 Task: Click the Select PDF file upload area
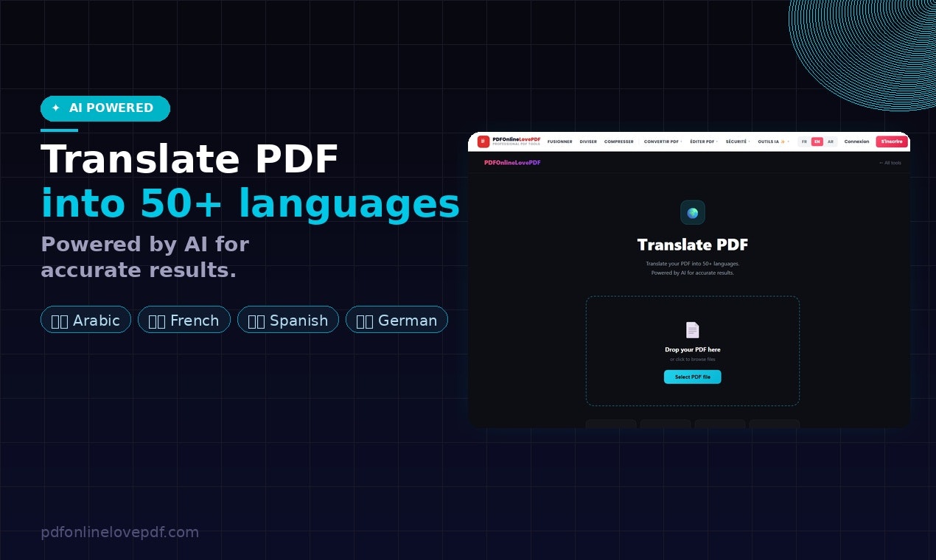point(693,377)
